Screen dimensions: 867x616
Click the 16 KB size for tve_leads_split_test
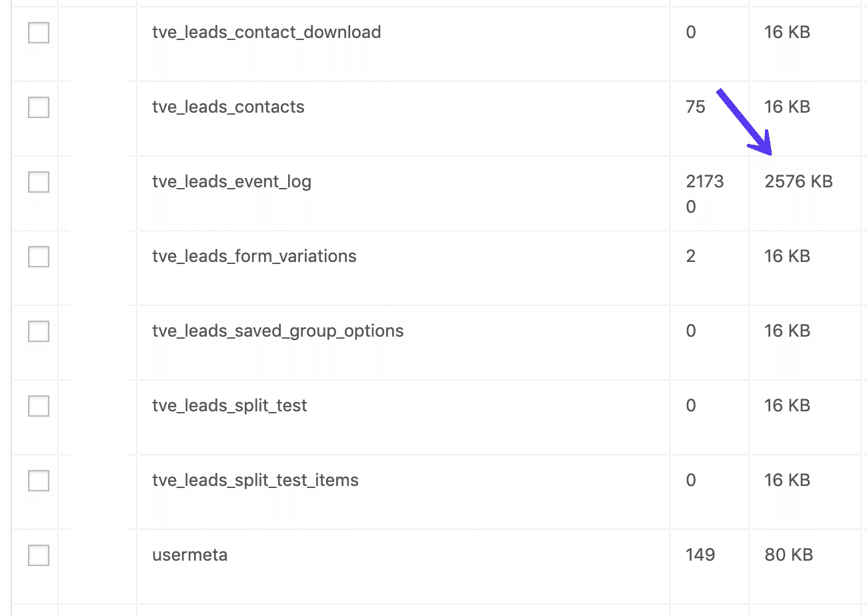tap(786, 405)
